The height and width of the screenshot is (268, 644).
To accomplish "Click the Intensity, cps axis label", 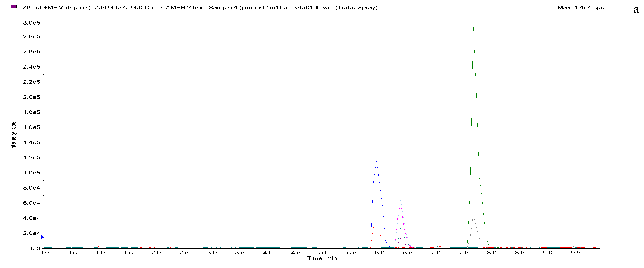I will tap(13, 135).
